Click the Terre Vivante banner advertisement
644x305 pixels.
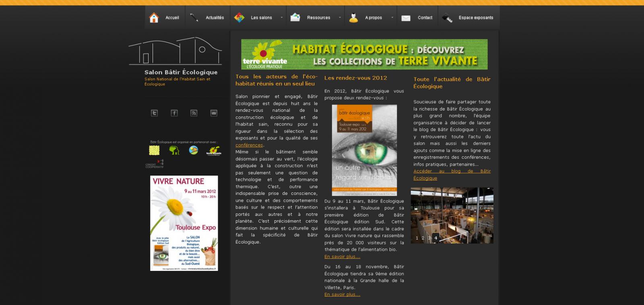click(364, 54)
